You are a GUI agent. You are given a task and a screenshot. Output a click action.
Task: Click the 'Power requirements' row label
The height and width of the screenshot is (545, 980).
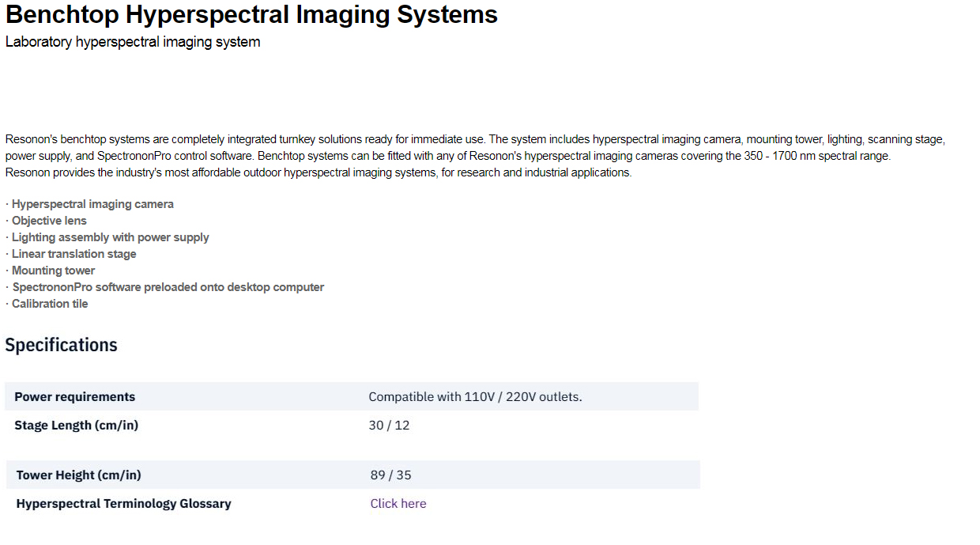pyautogui.click(x=74, y=397)
